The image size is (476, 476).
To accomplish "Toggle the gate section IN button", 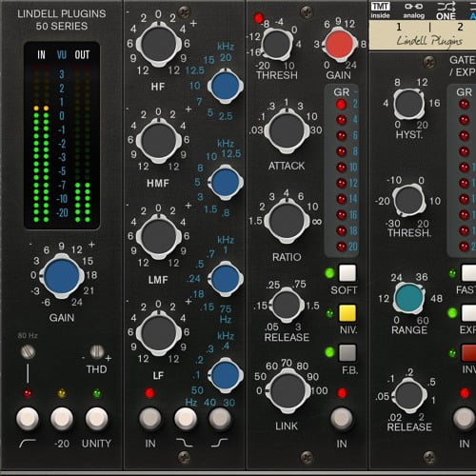I will pyautogui.click(x=464, y=418).
